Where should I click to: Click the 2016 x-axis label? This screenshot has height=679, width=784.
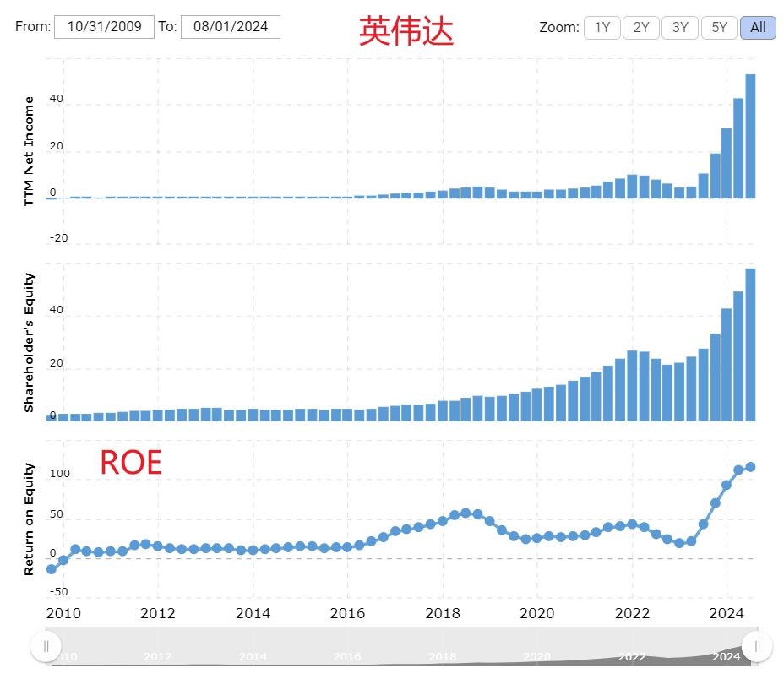(347, 613)
